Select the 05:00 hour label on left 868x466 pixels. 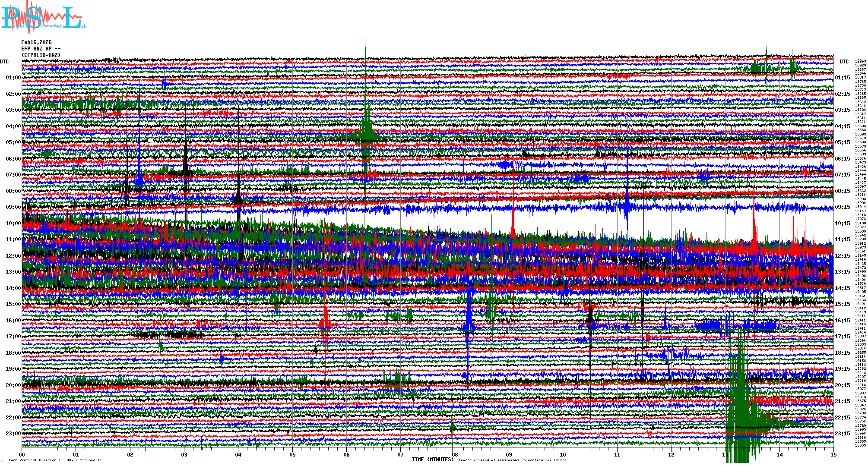point(13,142)
